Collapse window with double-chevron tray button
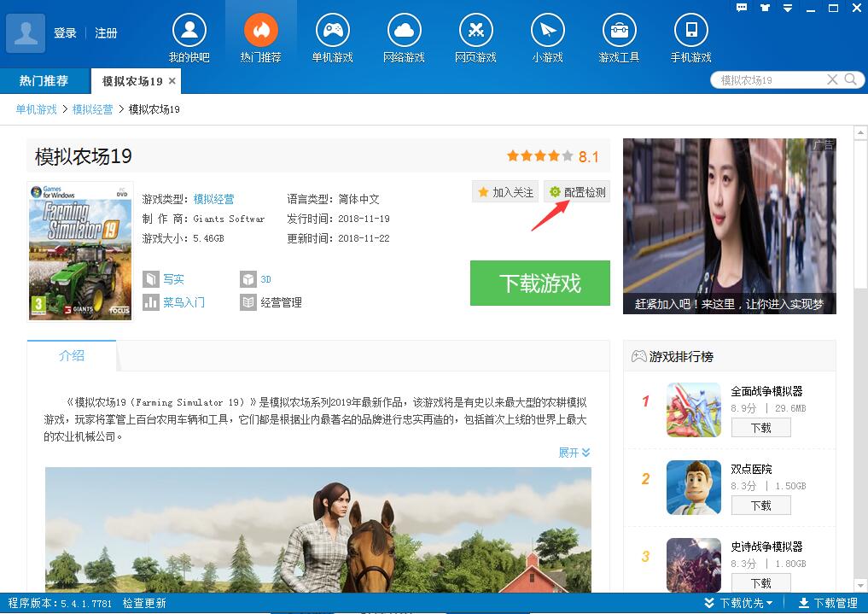868x614 pixels. coord(787,8)
